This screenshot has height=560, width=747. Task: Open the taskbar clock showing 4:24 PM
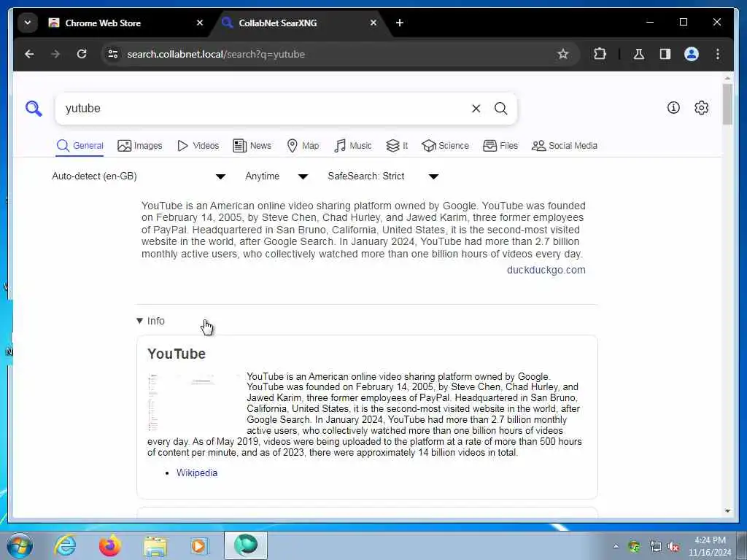[710, 546]
